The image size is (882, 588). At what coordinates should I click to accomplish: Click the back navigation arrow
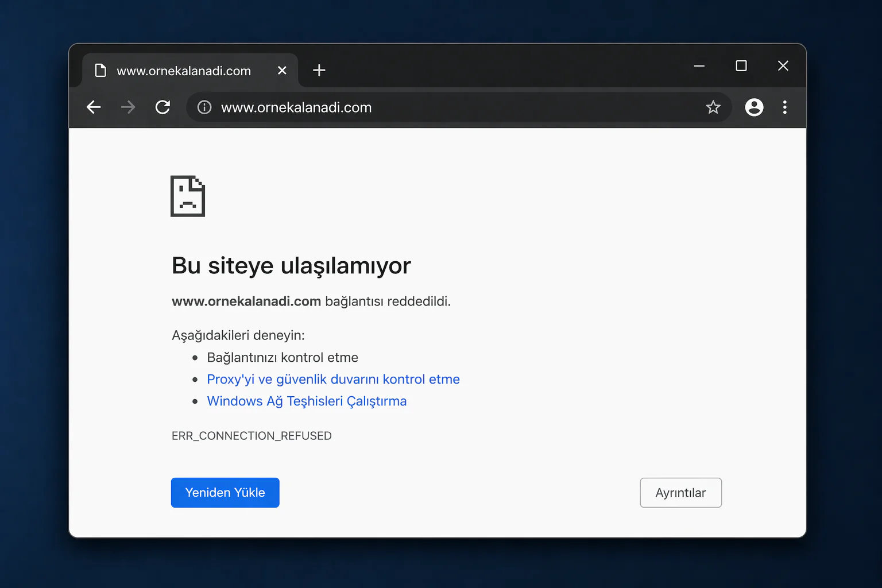[x=94, y=107]
